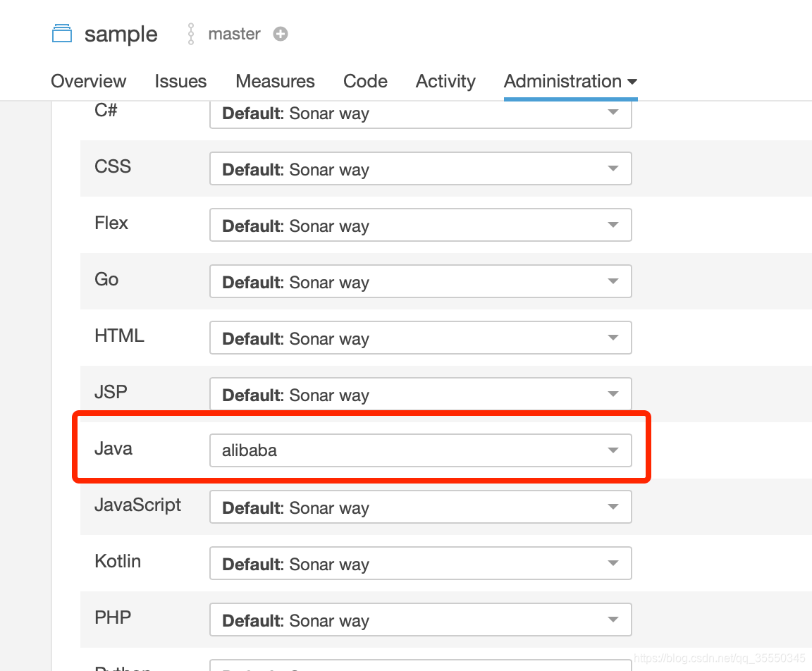This screenshot has width=812, height=671.
Task: Open the Java profile dropdown showing alibaba
Action: 421,450
